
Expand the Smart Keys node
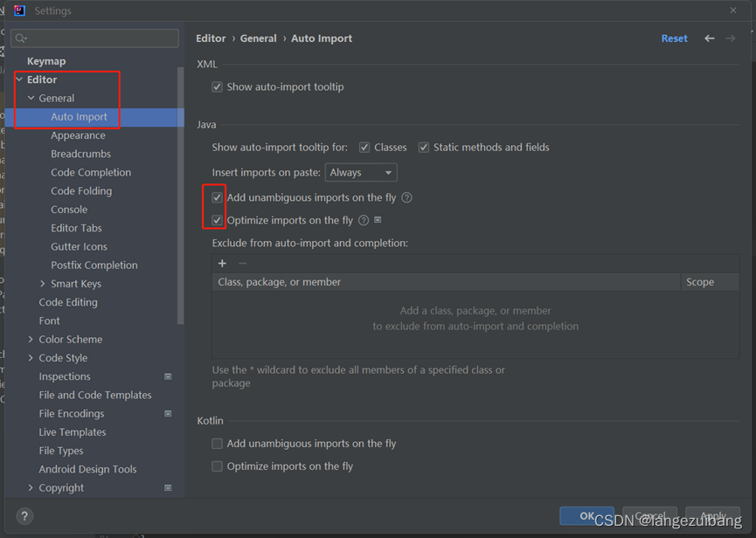point(43,284)
